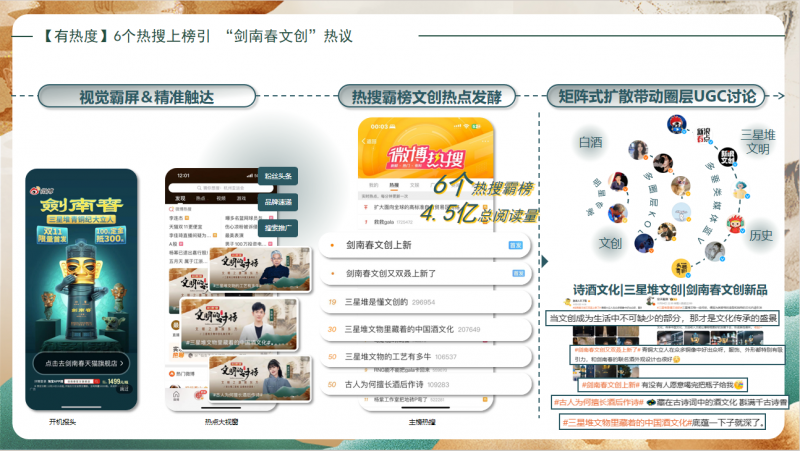Click the 4.5亿总阅读量 callout text

click(479, 213)
